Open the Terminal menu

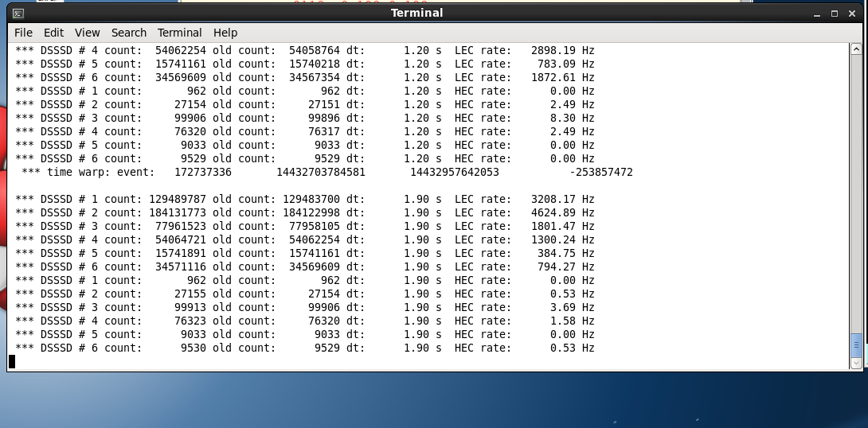point(179,33)
